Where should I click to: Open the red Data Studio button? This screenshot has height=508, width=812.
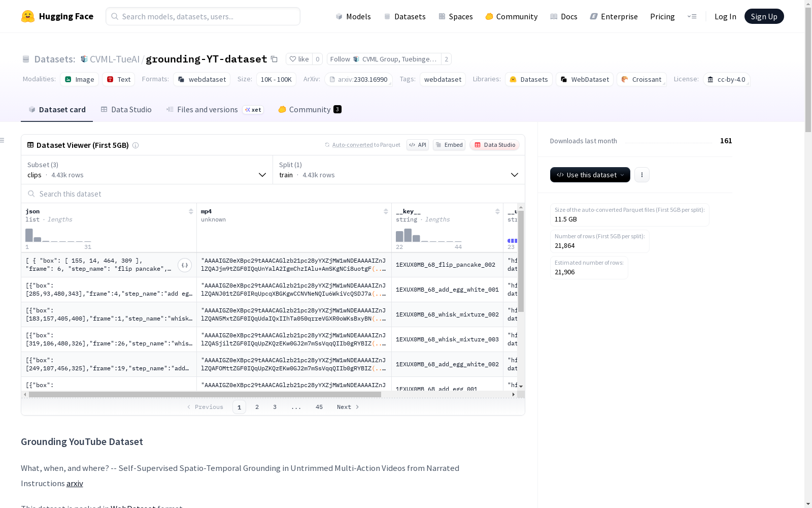(494, 145)
